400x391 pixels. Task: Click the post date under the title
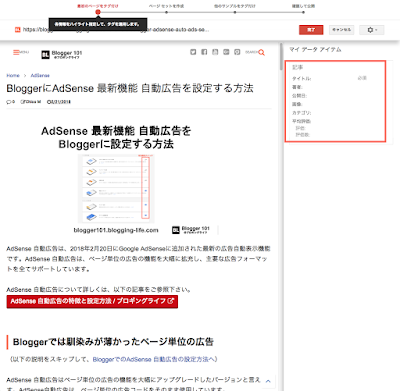point(59,102)
